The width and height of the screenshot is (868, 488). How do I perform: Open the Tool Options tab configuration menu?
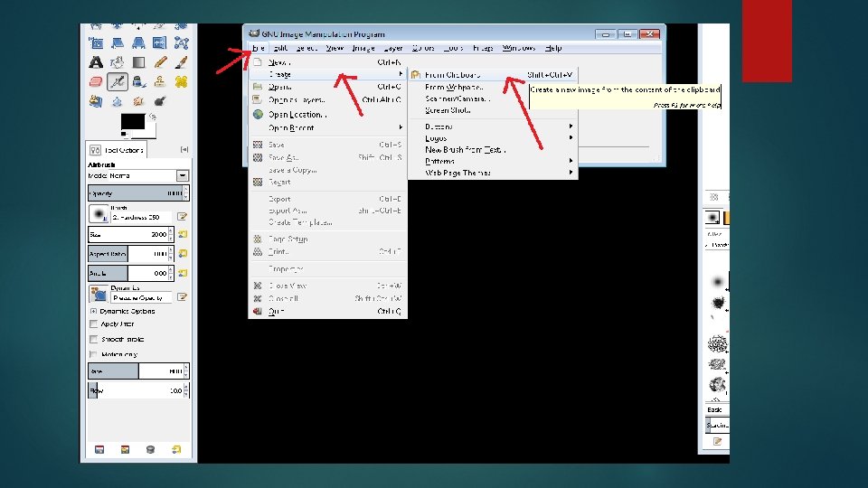[x=184, y=149]
